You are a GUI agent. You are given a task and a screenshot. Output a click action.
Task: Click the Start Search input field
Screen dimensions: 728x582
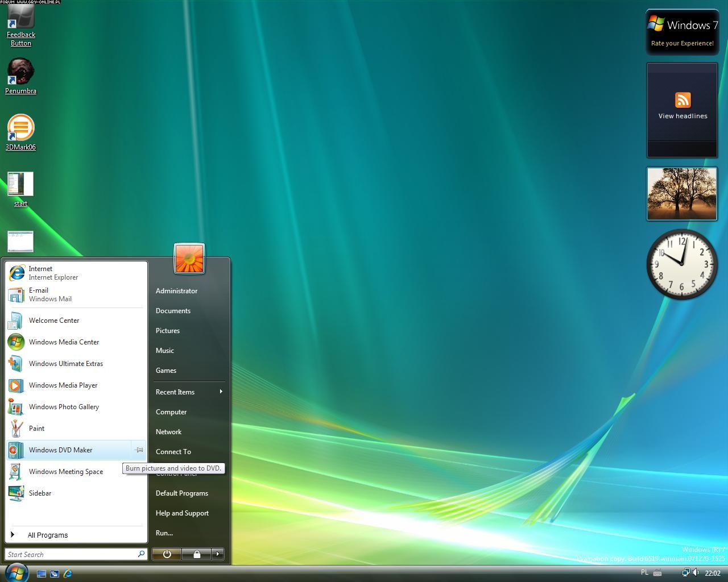71,554
